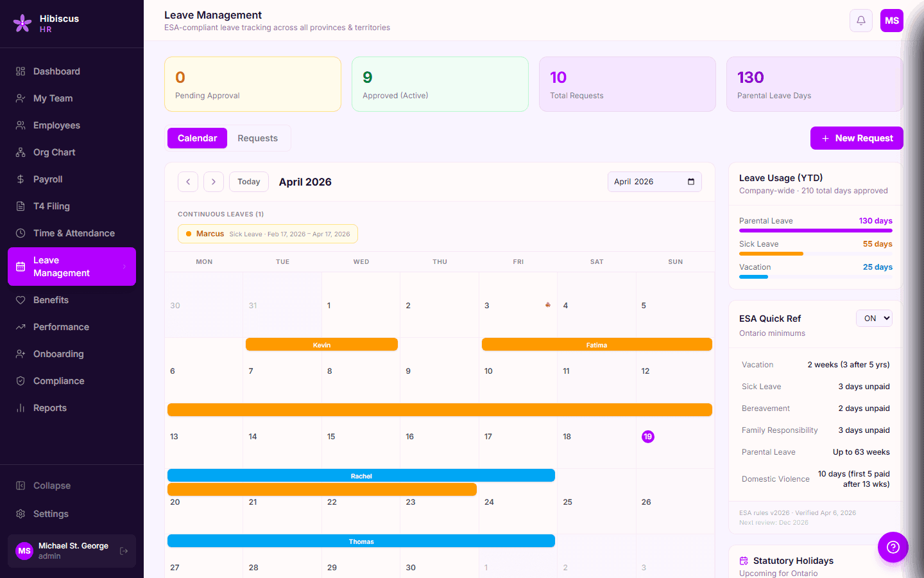Click the MS avatar in top bar
This screenshot has height=578, width=924.
(892, 21)
